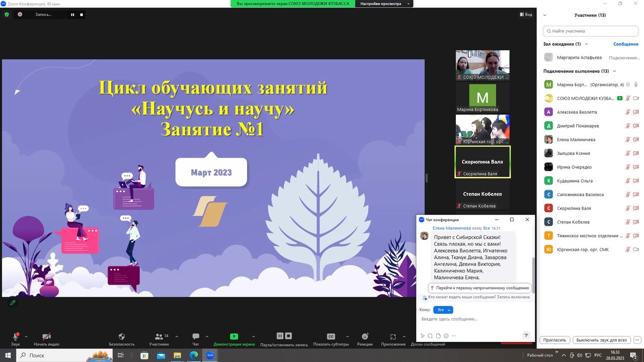Screen dimensions: 644x362
Task: Click Перейти к первому непрочитанному сообщению
Action: tap(479, 288)
